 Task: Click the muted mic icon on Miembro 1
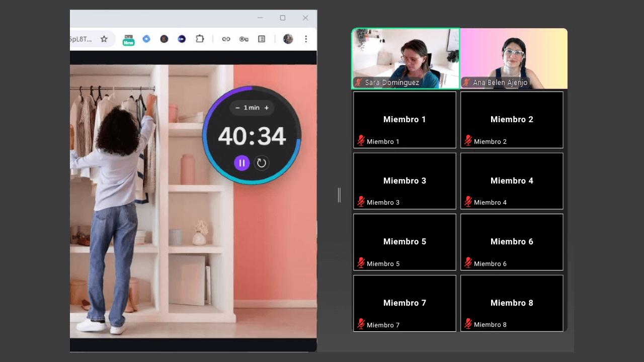pos(361,141)
